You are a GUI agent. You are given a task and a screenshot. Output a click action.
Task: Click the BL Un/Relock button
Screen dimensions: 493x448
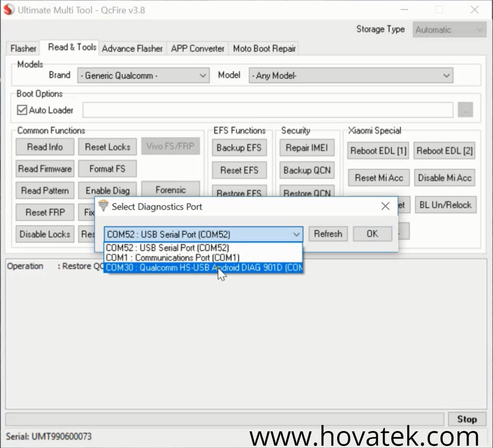[x=445, y=205]
